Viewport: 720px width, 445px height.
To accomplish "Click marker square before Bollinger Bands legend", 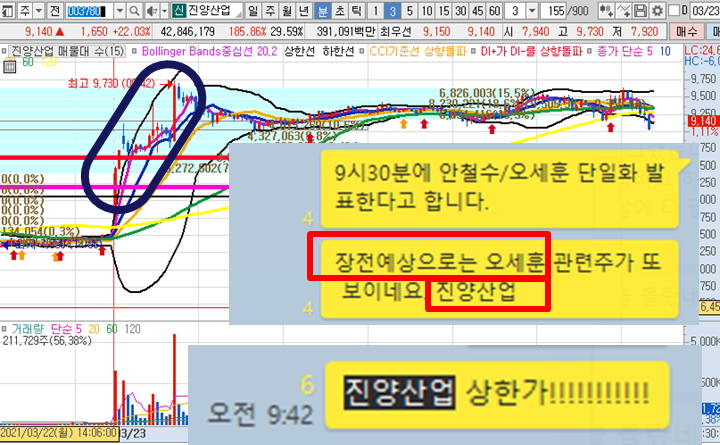I will coord(135,51).
